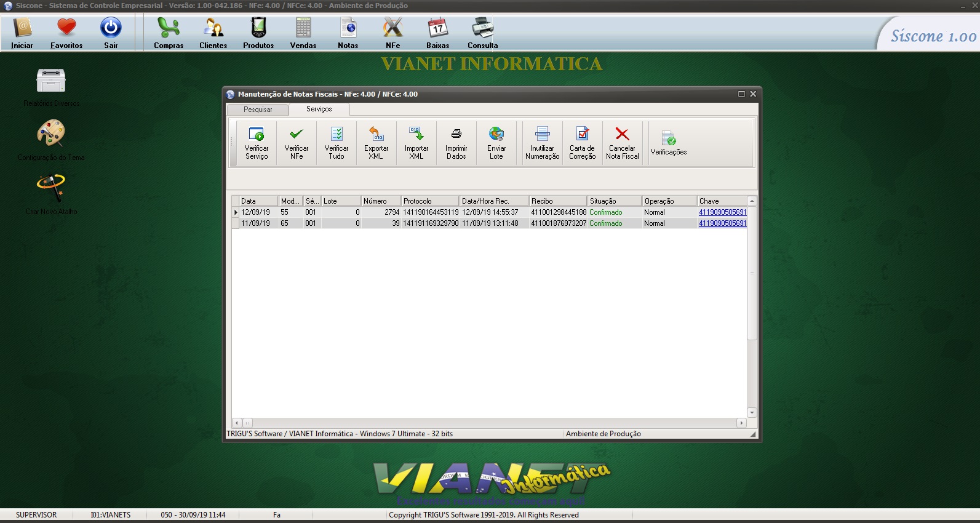Click Verificar Tudo tool
This screenshot has width=980, height=523.
pyautogui.click(x=337, y=143)
